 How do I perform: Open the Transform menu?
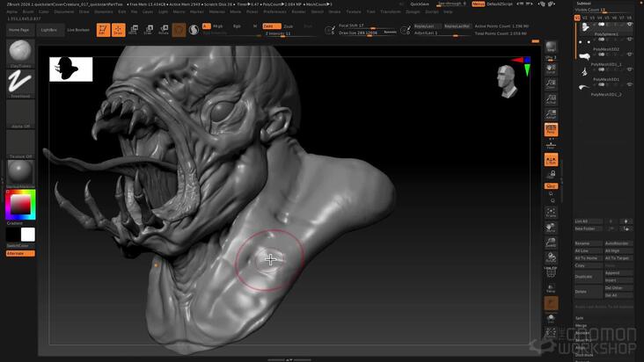(x=390, y=12)
